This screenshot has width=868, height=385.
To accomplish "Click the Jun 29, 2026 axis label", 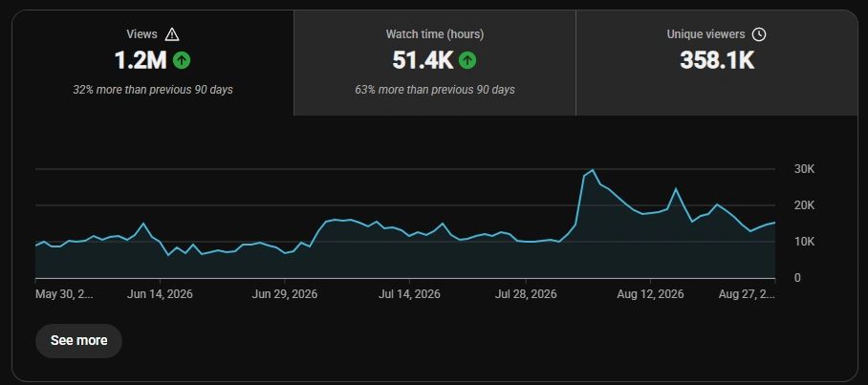I will tap(285, 294).
